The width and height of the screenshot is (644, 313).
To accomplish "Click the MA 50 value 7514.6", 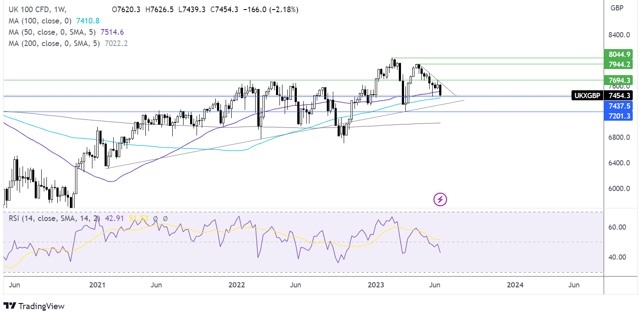I will point(113,32).
